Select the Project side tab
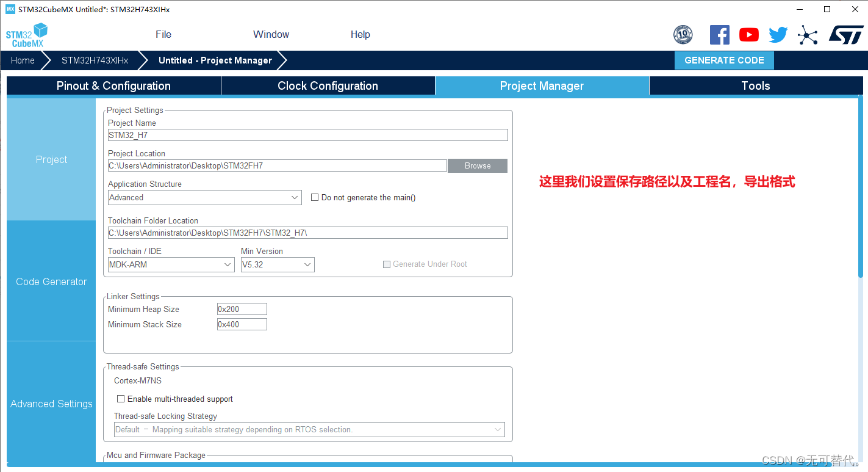The image size is (868, 472). 51,159
